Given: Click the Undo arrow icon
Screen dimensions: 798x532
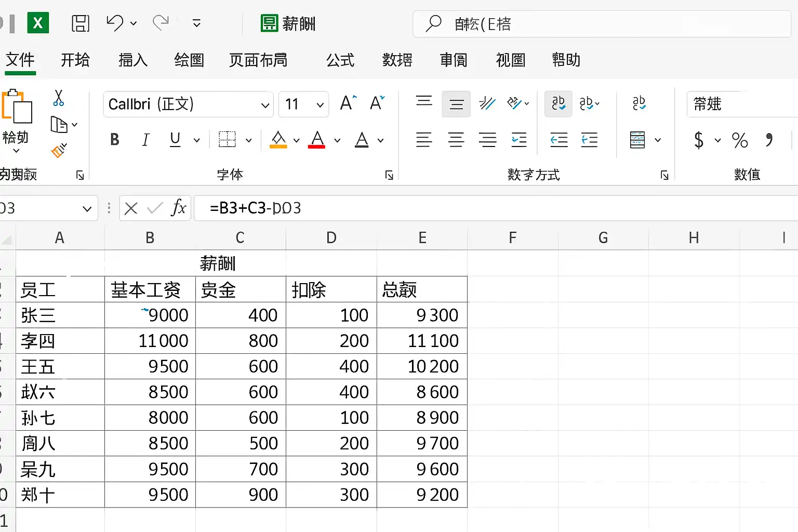Looking at the screenshot, I should tap(115, 23).
